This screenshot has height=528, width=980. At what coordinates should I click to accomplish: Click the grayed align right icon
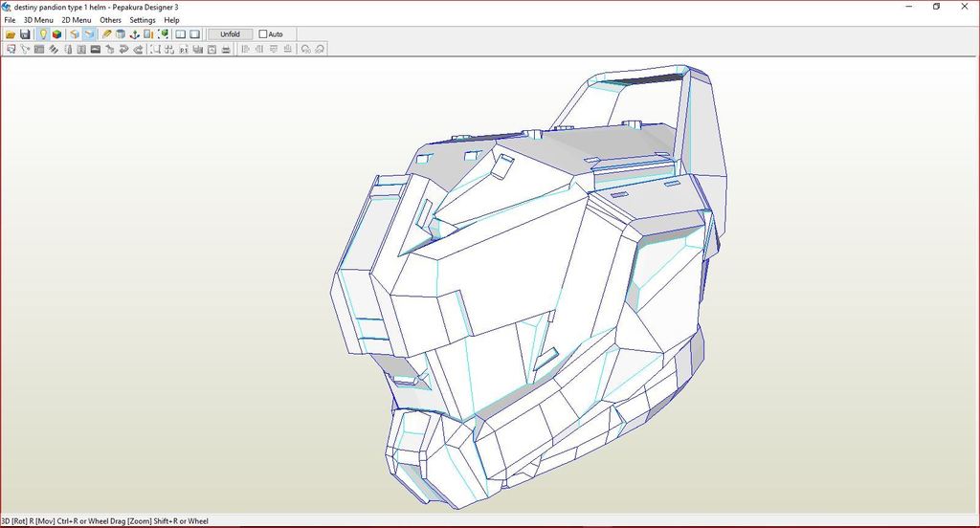pyautogui.click(x=259, y=49)
